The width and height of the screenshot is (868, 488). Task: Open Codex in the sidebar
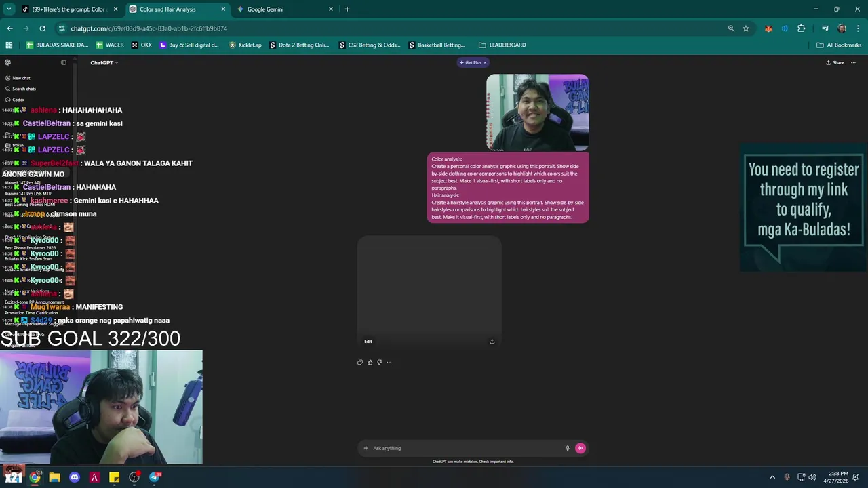click(18, 100)
